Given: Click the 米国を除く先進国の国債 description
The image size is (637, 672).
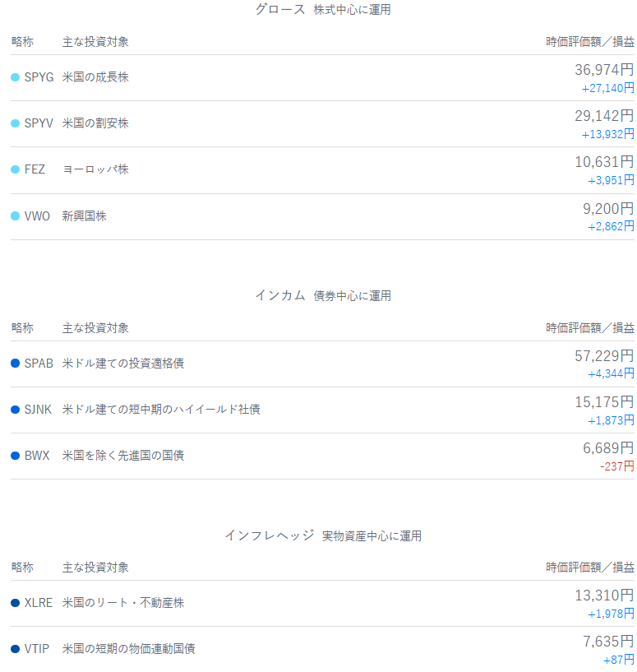Looking at the screenshot, I should (123, 455).
